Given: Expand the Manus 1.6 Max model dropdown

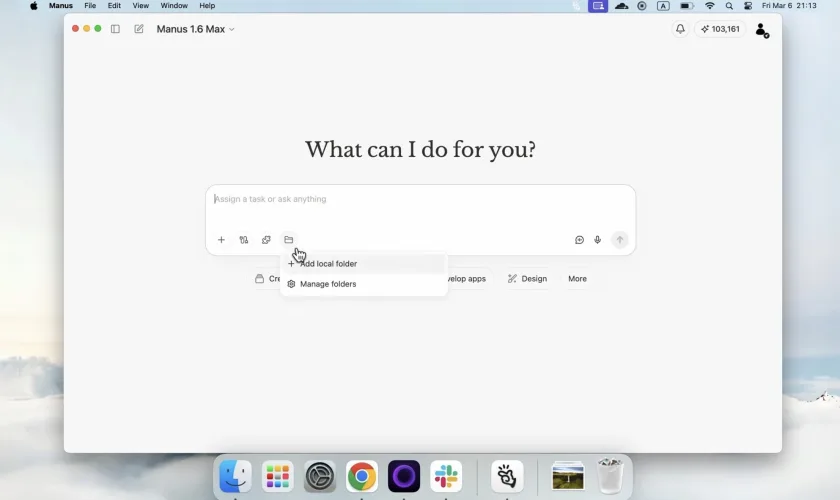Looking at the screenshot, I should 196,29.
